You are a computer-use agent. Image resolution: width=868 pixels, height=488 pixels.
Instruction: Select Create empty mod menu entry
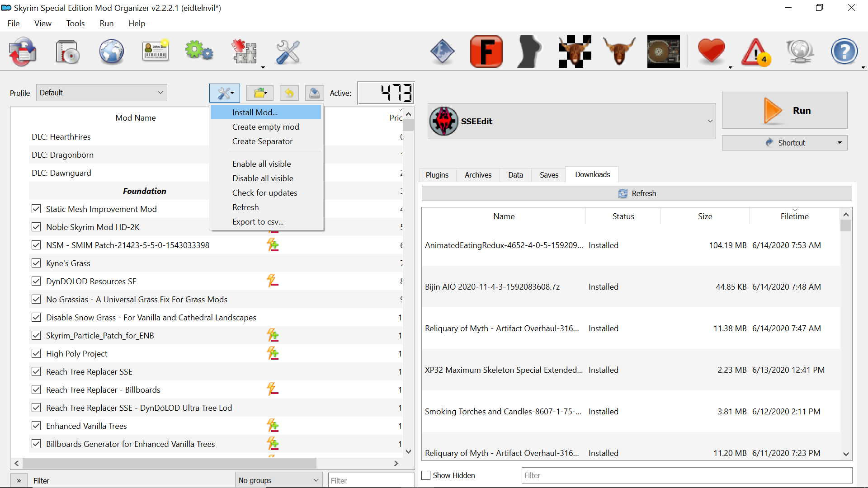(266, 127)
